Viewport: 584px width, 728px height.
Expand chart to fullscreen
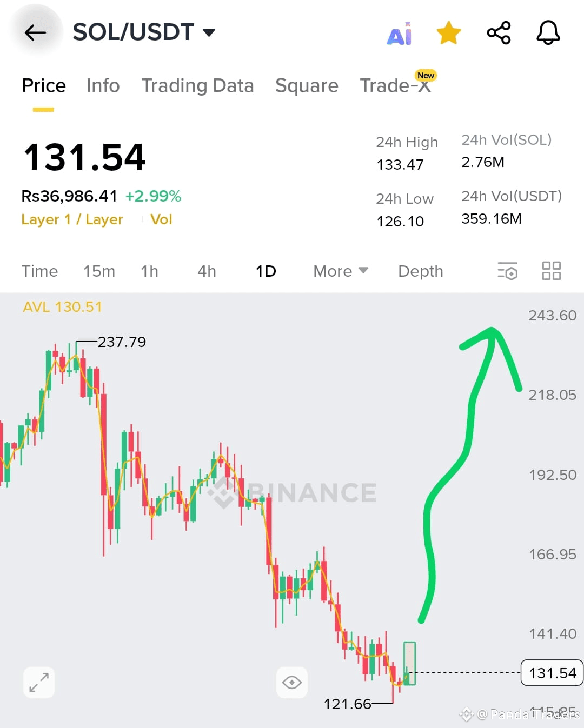[39, 682]
